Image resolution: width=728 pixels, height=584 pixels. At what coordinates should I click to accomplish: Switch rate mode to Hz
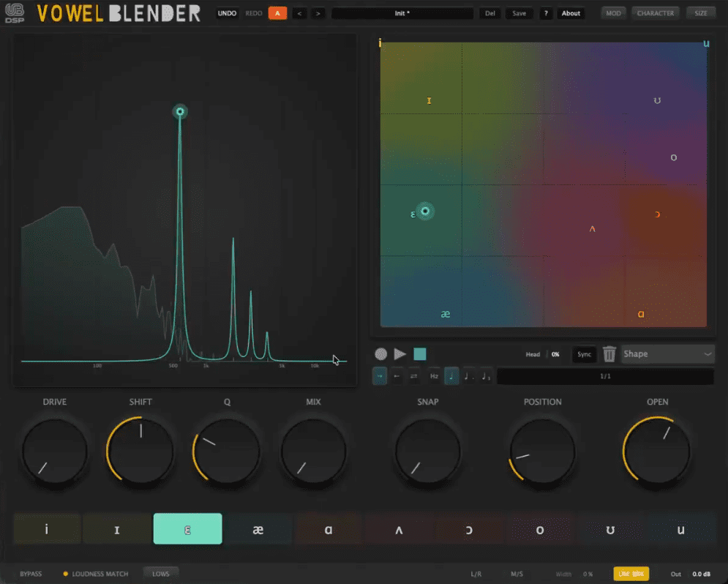click(x=434, y=376)
